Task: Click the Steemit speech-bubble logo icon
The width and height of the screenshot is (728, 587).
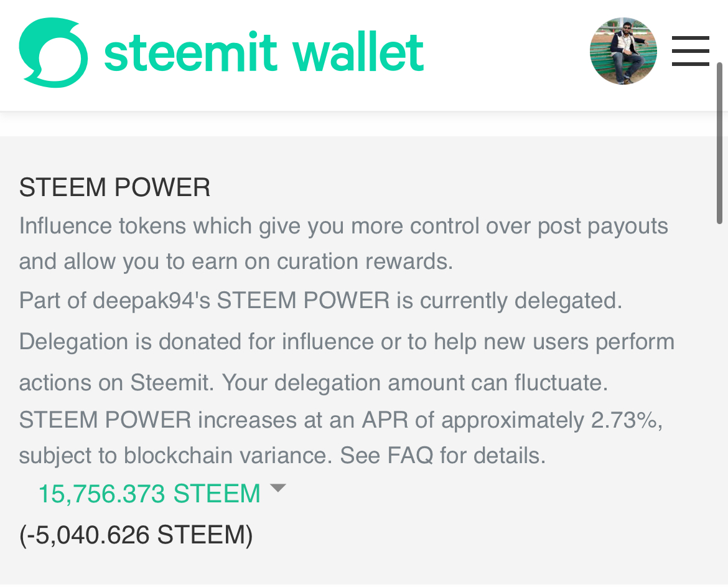Action: 53,52
